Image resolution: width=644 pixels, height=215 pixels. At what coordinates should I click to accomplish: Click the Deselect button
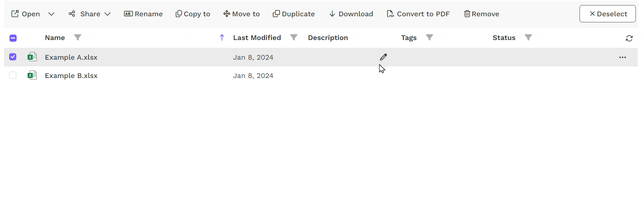coord(607,14)
